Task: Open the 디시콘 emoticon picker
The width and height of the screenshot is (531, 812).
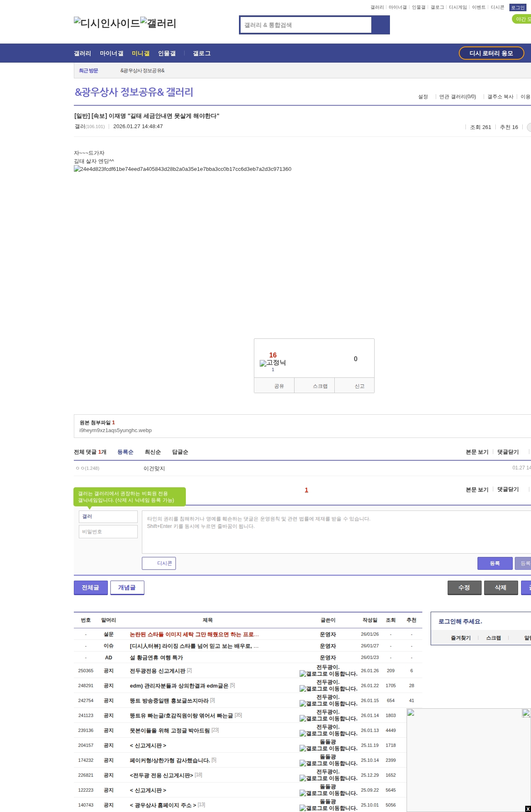Action: pyautogui.click(x=159, y=563)
